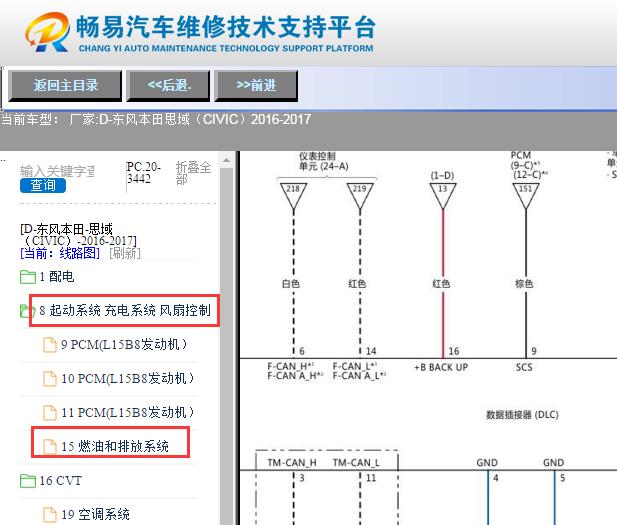The height and width of the screenshot is (525, 617).
Task: Click folder icon beside 1 配电
Action: click(28, 277)
